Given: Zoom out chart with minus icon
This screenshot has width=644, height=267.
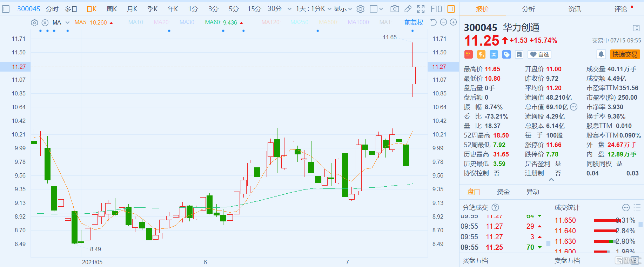Looking at the screenshot, I should (x=443, y=22).
